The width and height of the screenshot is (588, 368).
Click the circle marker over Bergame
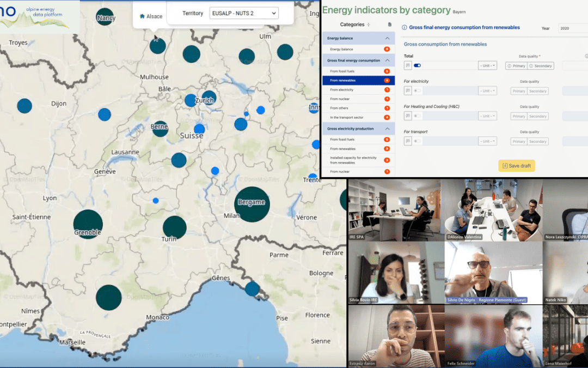(x=252, y=204)
